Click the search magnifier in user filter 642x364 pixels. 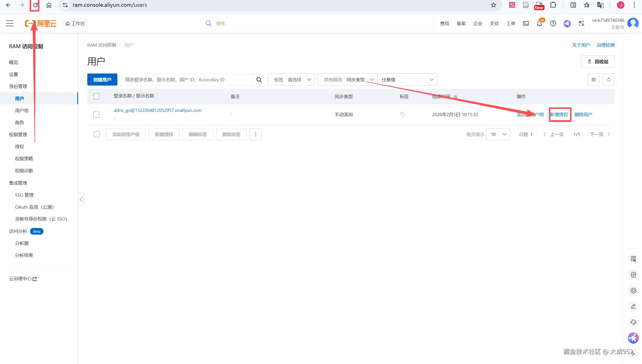coord(259,80)
